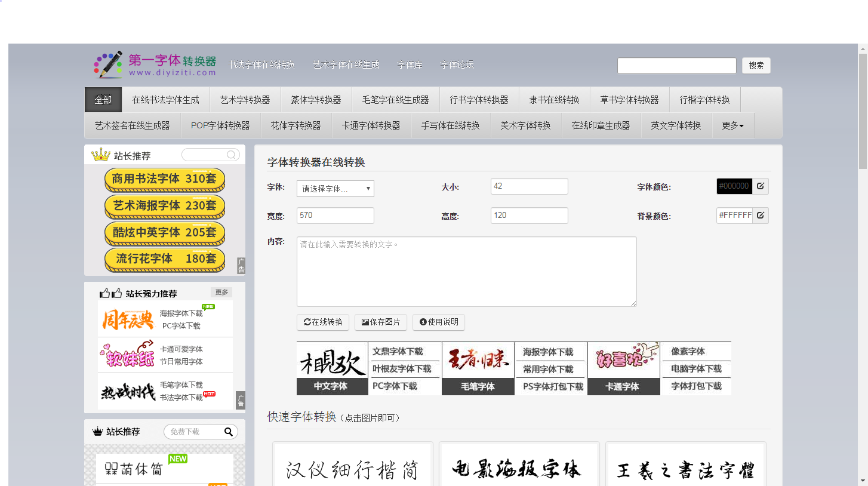This screenshot has width=868, height=486.
Task: Focus the 高度 height input field
Action: tap(530, 216)
